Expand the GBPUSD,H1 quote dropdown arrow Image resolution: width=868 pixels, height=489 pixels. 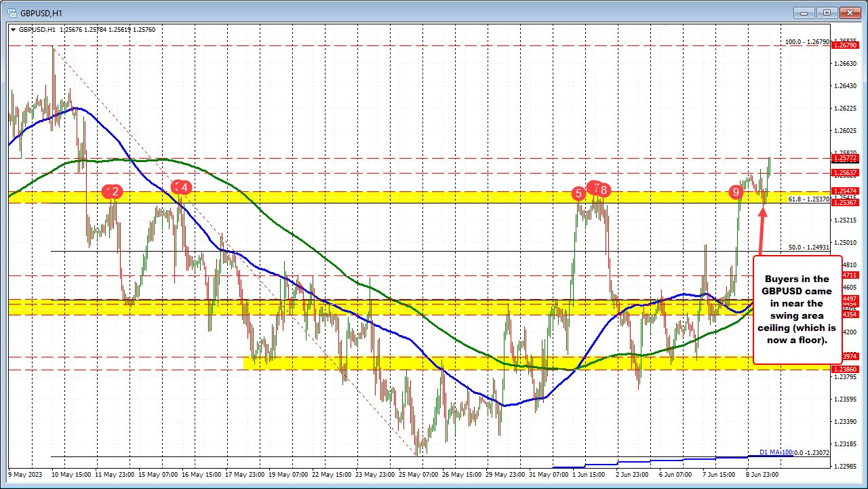[x=13, y=30]
